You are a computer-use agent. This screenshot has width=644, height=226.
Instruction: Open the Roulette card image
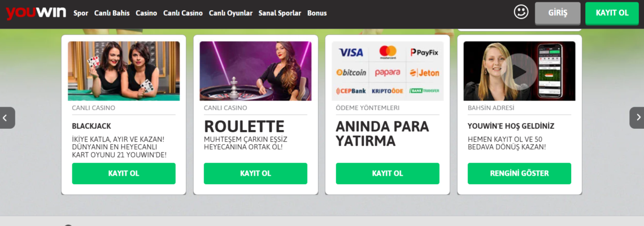pyautogui.click(x=255, y=71)
